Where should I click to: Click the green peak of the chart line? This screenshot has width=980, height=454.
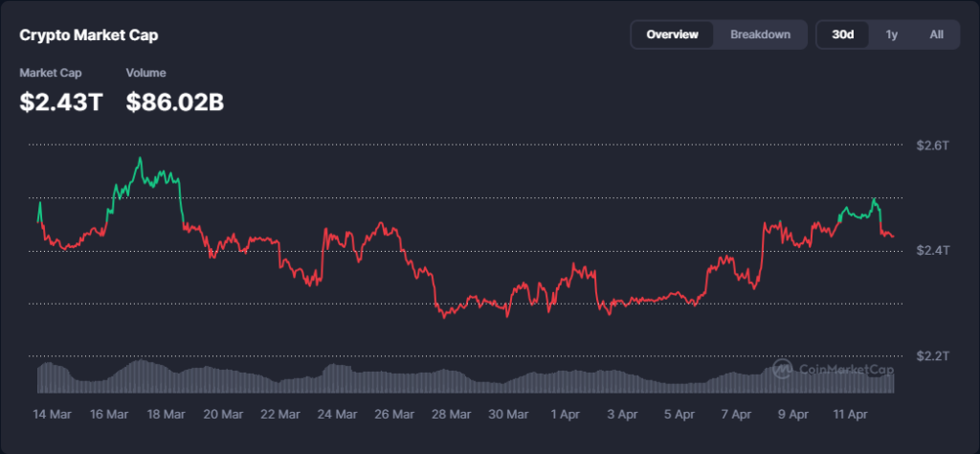click(141, 159)
